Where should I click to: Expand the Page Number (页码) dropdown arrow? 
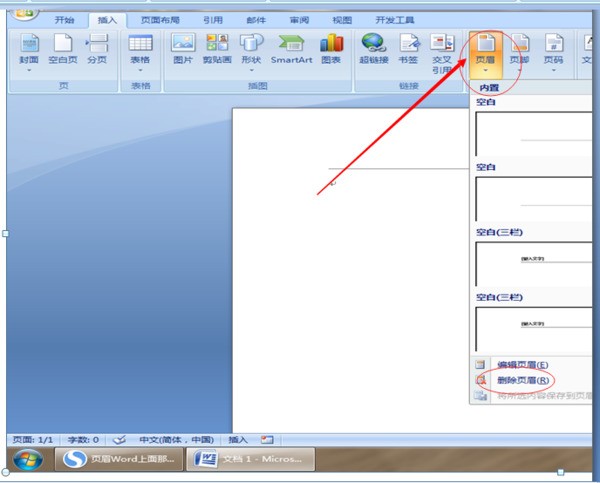pos(554,70)
